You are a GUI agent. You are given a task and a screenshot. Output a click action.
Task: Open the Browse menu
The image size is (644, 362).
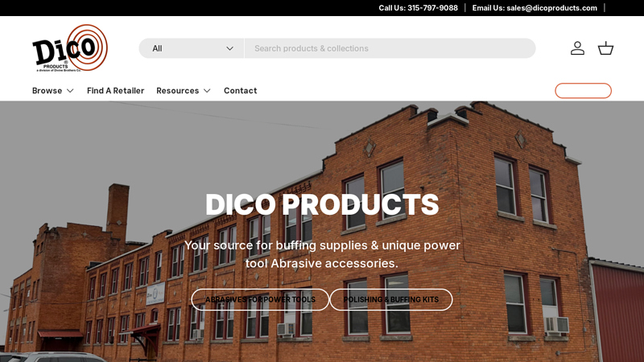pyautogui.click(x=53, y=91)
